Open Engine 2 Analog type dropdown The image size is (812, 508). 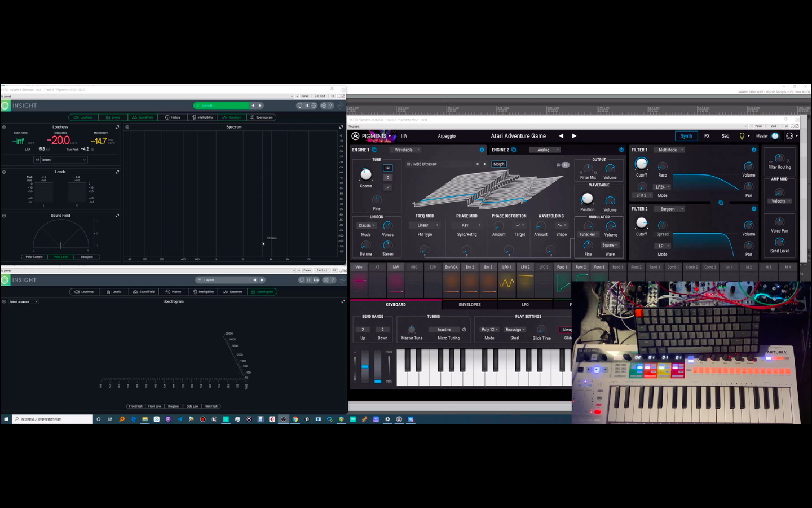pos(545,150)
